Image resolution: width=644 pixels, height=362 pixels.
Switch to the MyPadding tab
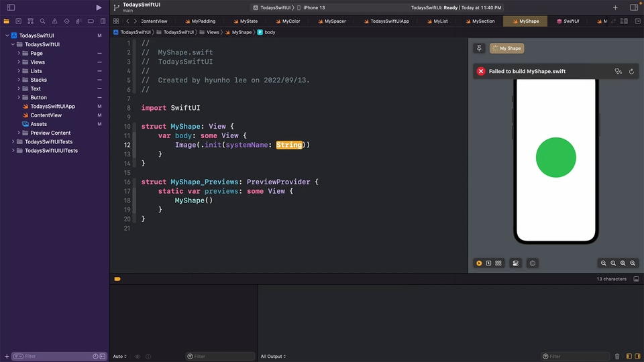coord(200,21)
